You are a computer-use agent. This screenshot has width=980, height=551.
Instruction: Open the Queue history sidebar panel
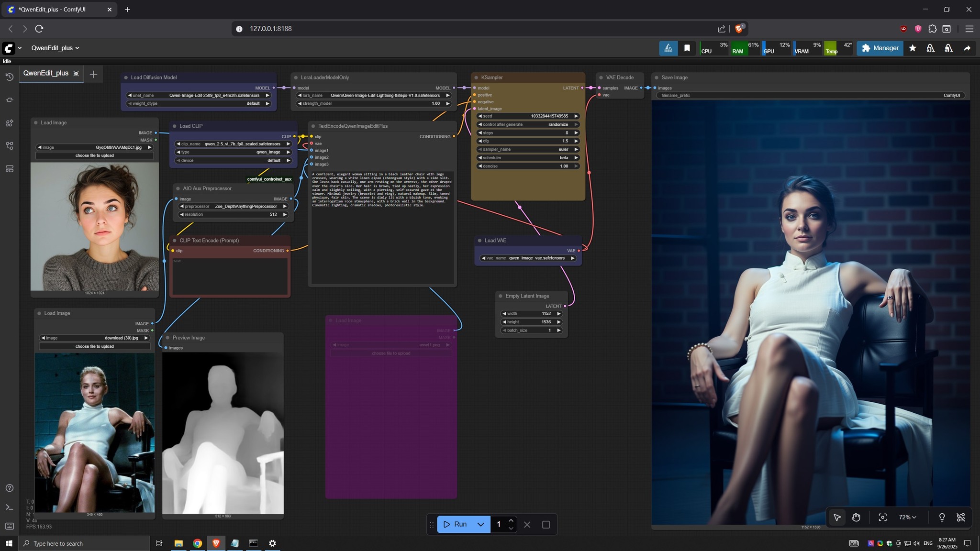(x=9, y=77)
